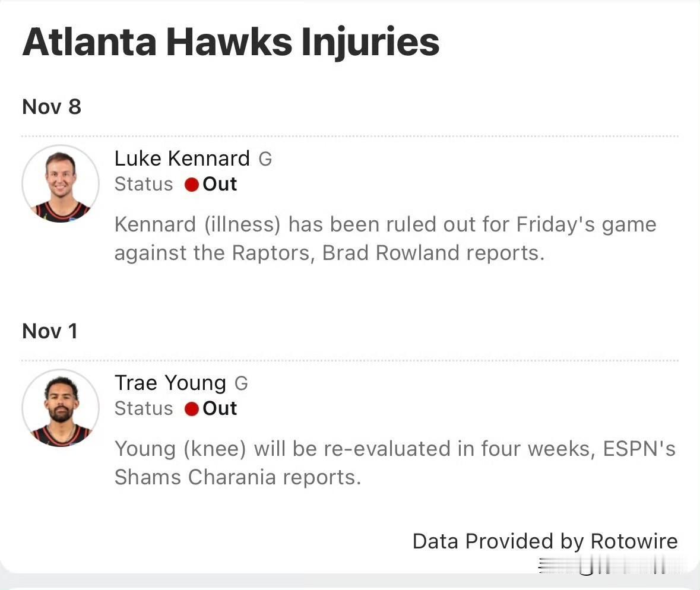Click the Kennard illness report text
This screenshot has width=700, height=590.
(385, 239)
